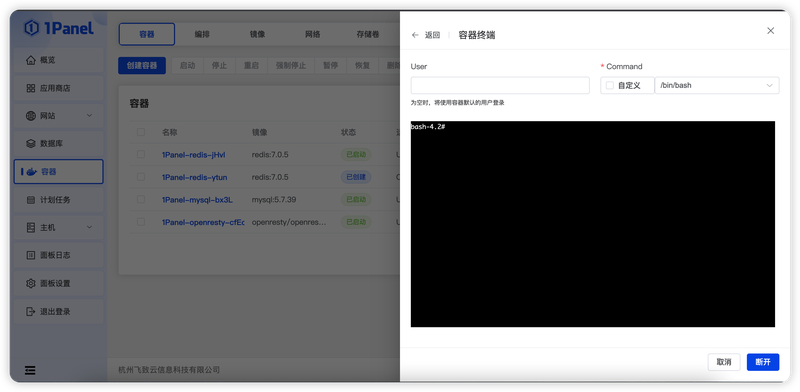This screenshot has width=800, height=392.
Task: Expand the 主机 sidebar submenu chevron
Action: [89, 228]
